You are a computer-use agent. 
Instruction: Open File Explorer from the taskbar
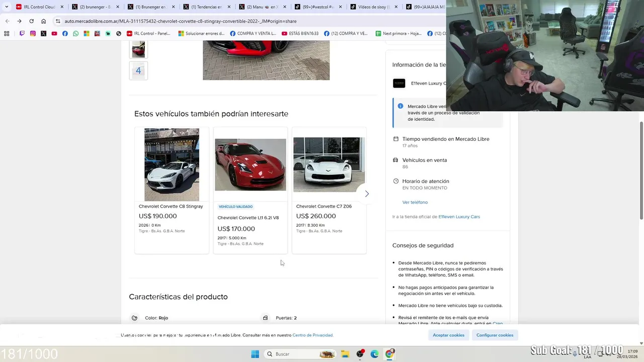point(345,354)
